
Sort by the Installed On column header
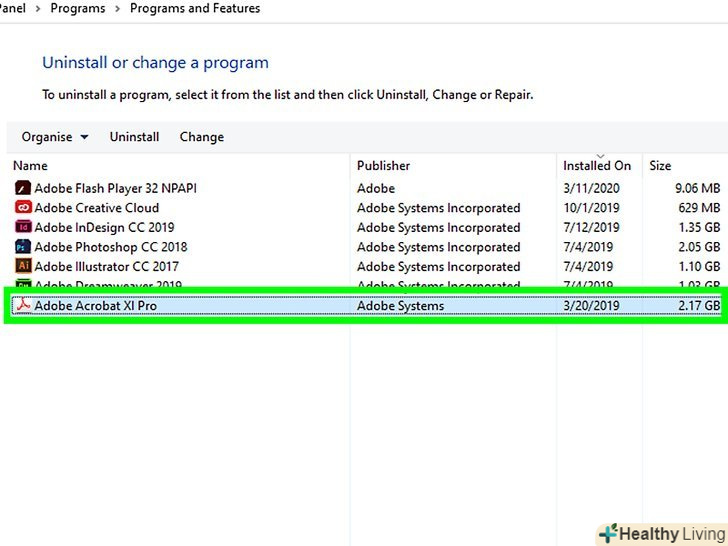(x=597, y=166)
